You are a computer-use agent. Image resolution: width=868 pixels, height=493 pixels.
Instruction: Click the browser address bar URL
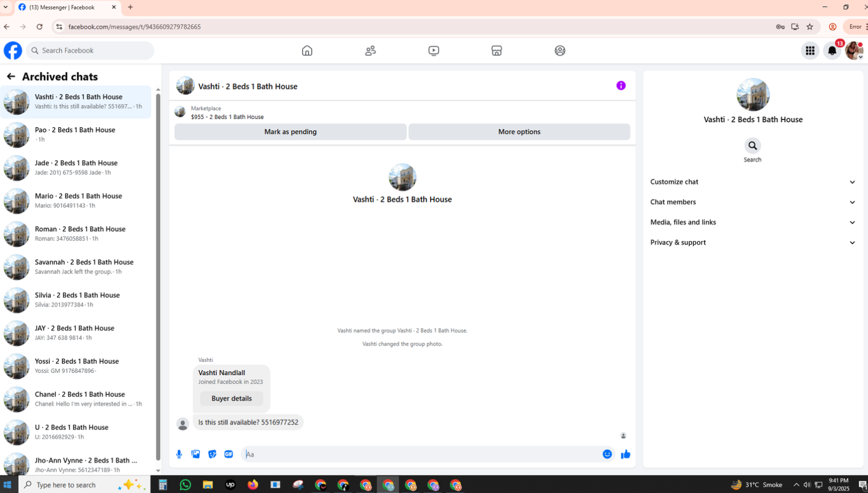point(134,27)
